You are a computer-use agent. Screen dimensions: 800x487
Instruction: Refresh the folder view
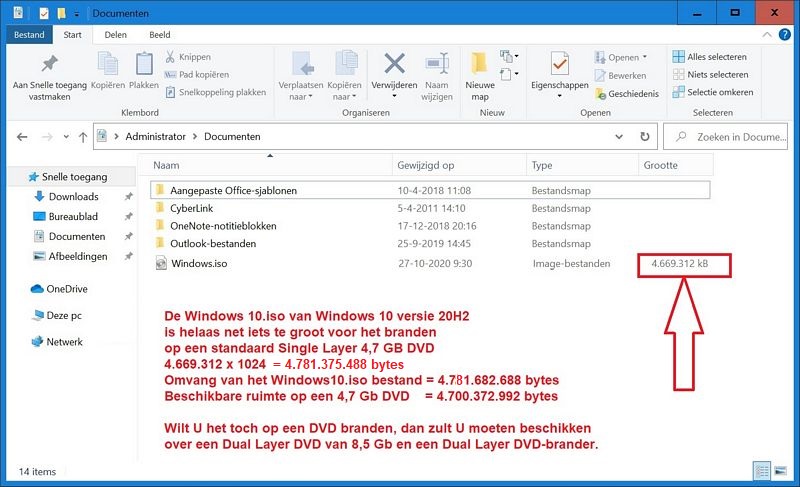[x=645, y=137]
